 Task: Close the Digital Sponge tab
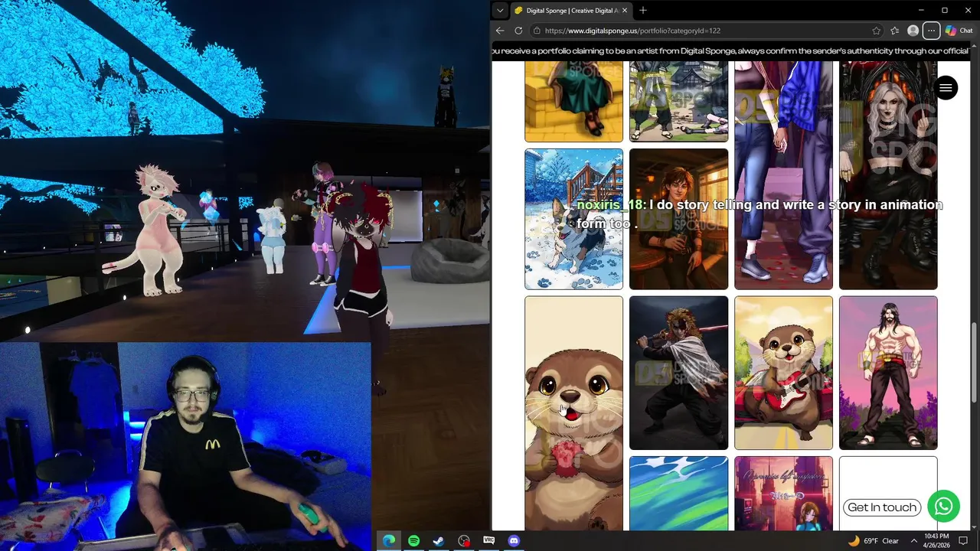(625, 10)
